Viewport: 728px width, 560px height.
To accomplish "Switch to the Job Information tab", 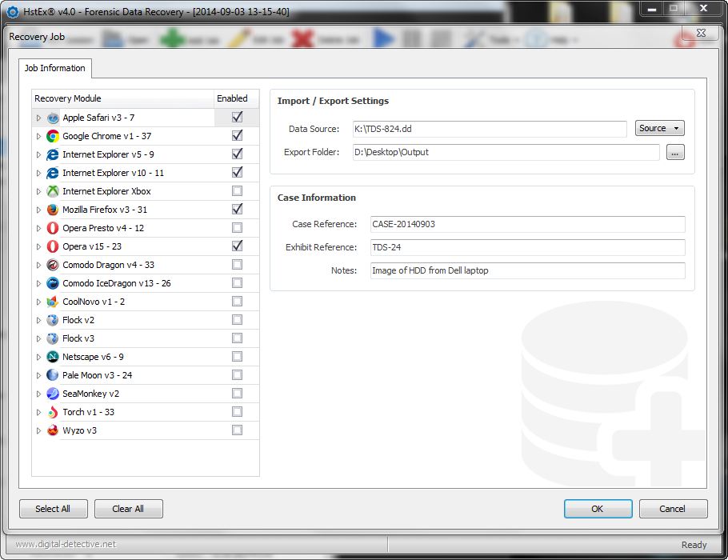I will tap(54, 68).
